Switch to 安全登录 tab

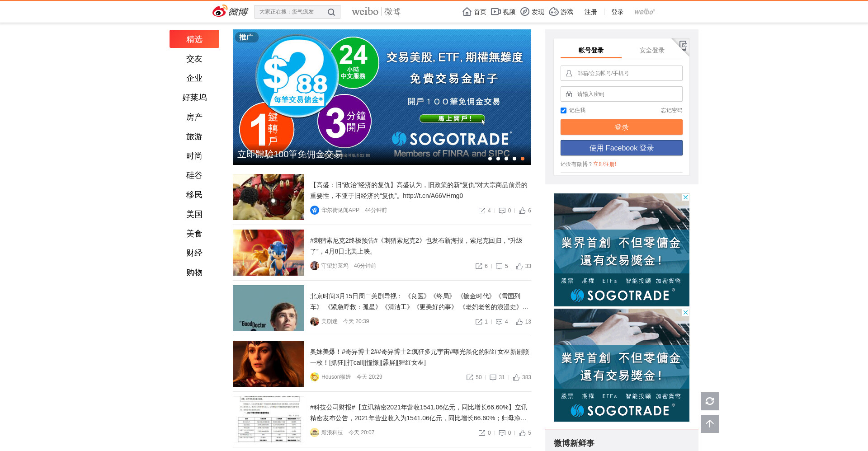pyautogui.click(x=652, y=50)
